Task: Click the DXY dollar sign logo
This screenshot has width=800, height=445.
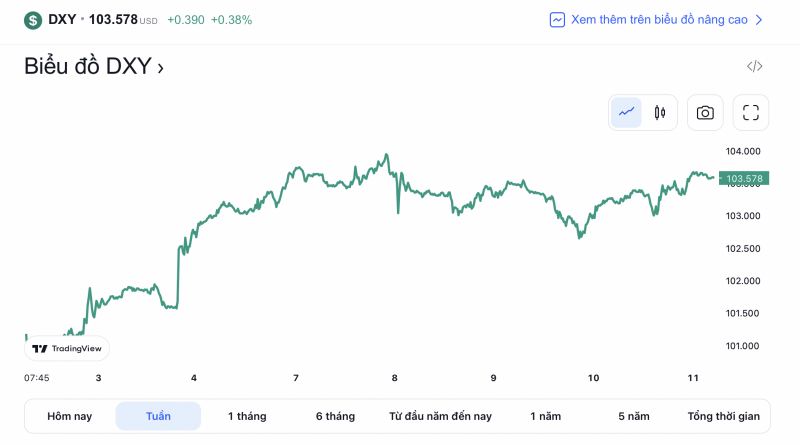Action: (x=33, y=20)
